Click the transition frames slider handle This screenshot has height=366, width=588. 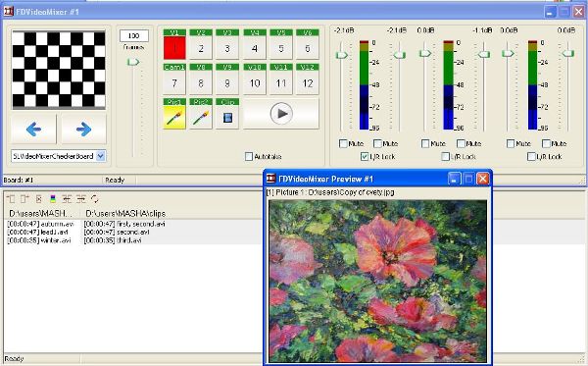[x=132, y=62]
